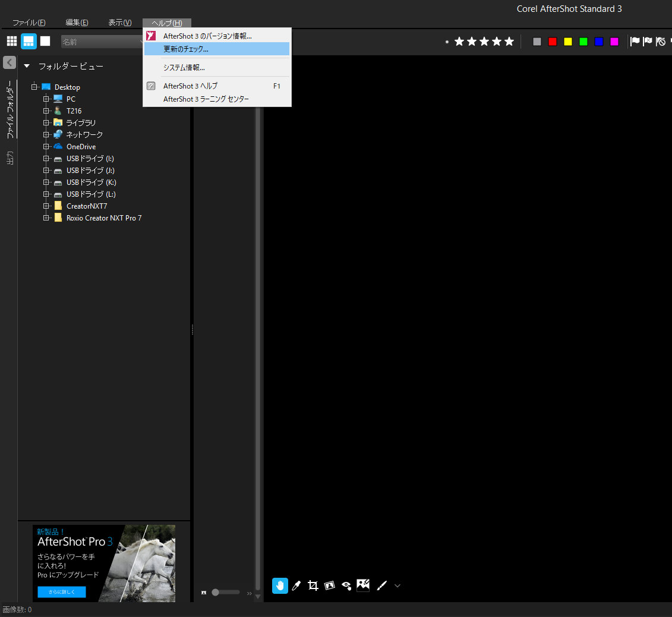Viewport: 672px width, 617px height.
Task: Expand the T216 tree node
Action: 46,111
